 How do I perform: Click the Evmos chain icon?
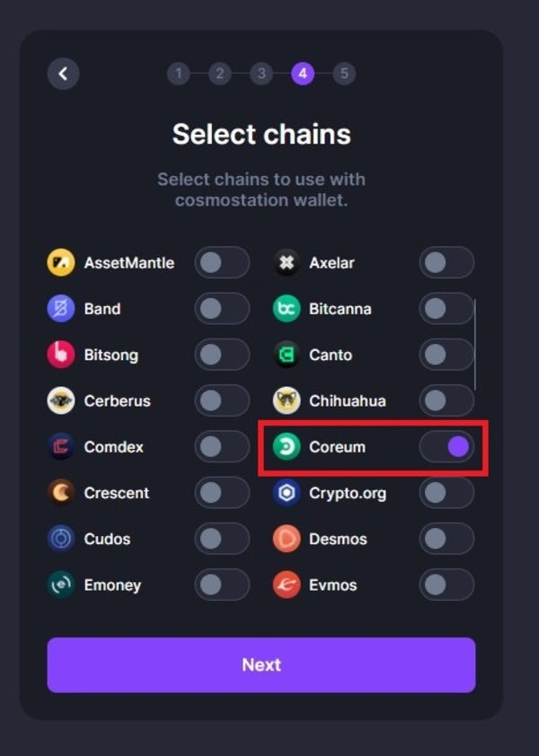pos(287,585)
